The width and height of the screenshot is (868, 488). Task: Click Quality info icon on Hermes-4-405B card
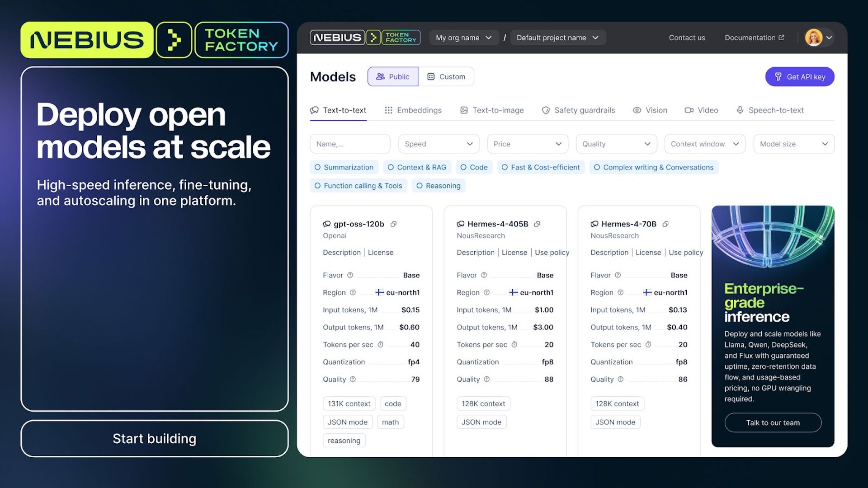pyautogui.click(x=486, y=380)
